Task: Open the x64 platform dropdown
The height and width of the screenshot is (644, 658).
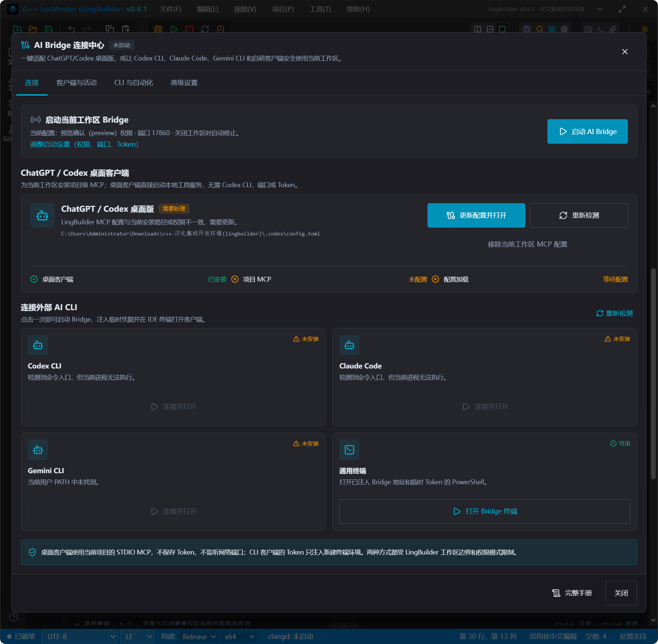Action: point(239,637)
